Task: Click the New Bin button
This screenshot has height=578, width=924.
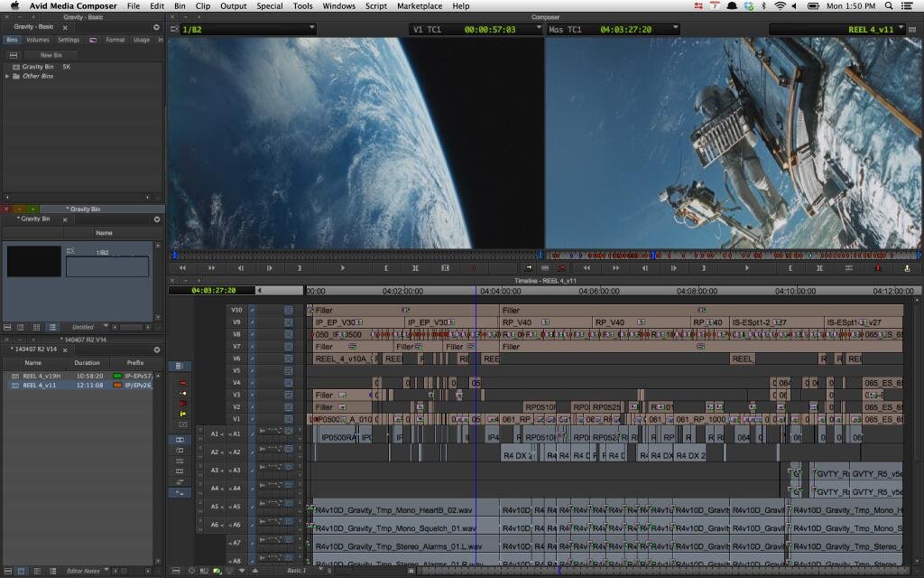Action: click(x=51, y=55)
